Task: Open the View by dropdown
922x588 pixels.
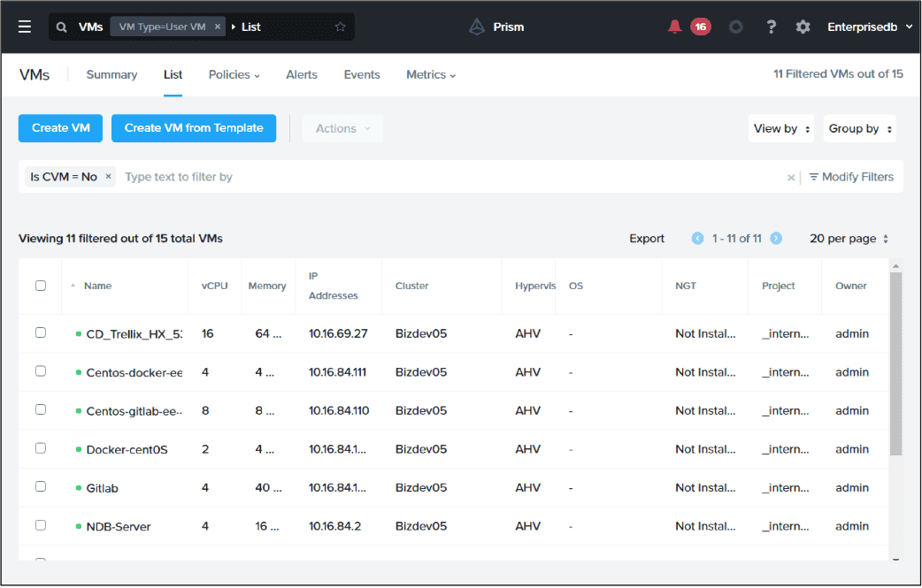Action: click(x=780, y=128)
